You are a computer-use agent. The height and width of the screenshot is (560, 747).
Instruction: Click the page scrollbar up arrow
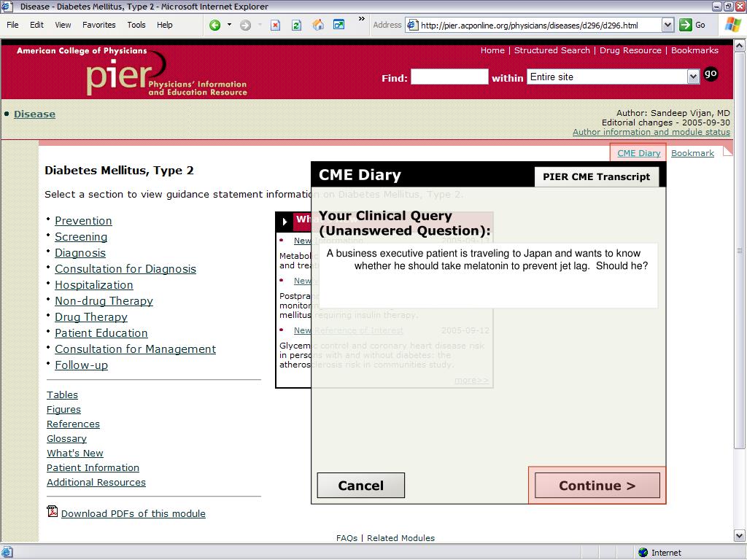(x=740, y=46)
